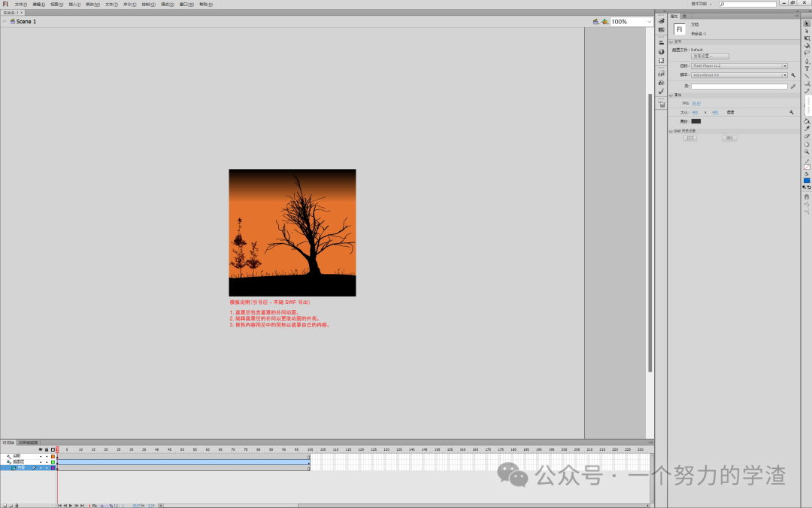Click the Edit Scene icon
This screenshot has width=812, height=508.
coord(595,21)
